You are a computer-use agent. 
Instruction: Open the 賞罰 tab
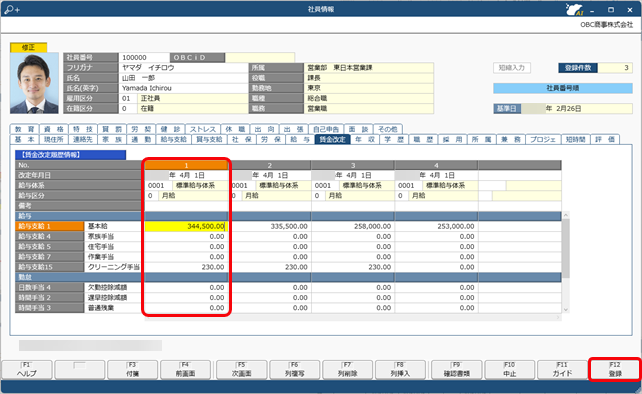pos(112,129)
